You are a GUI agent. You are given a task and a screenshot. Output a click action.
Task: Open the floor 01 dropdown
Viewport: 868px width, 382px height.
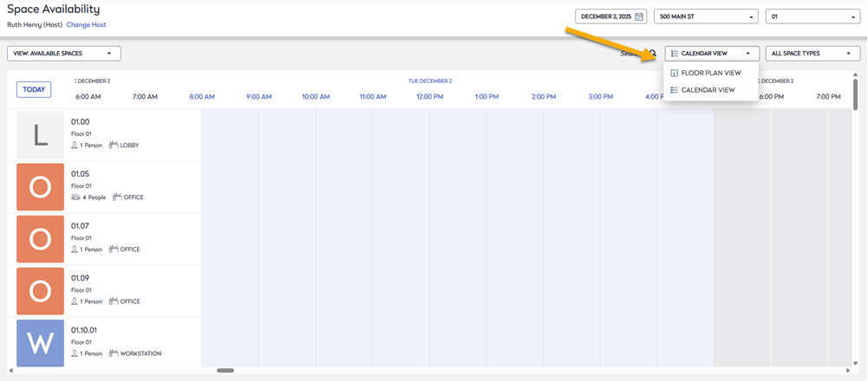point(813,16)
